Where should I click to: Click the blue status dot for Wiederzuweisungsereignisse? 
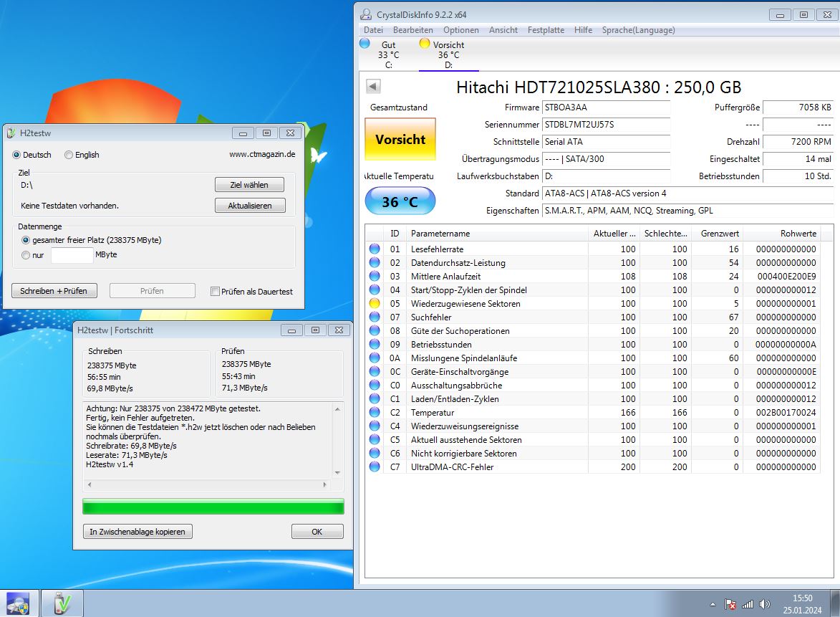pyautogui.click(x=375, y=426)
